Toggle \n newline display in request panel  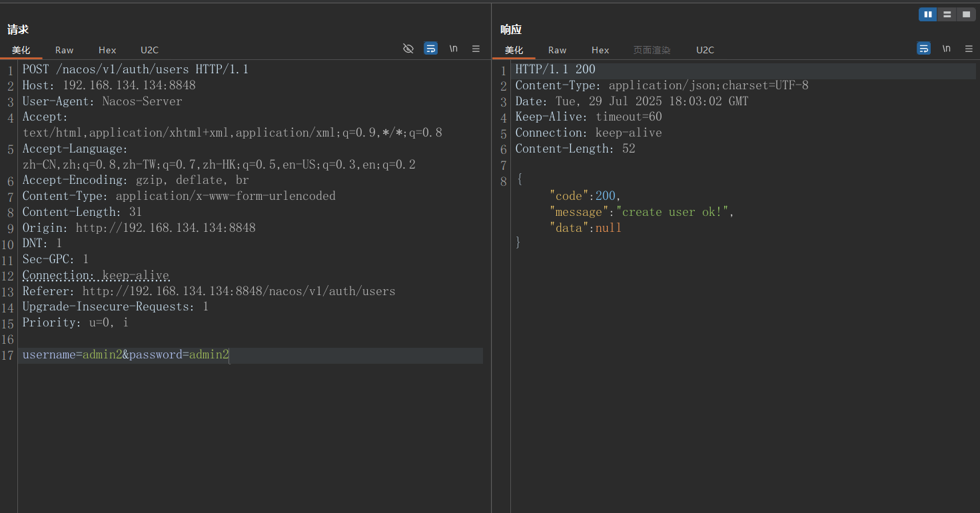tap(454, 49)
